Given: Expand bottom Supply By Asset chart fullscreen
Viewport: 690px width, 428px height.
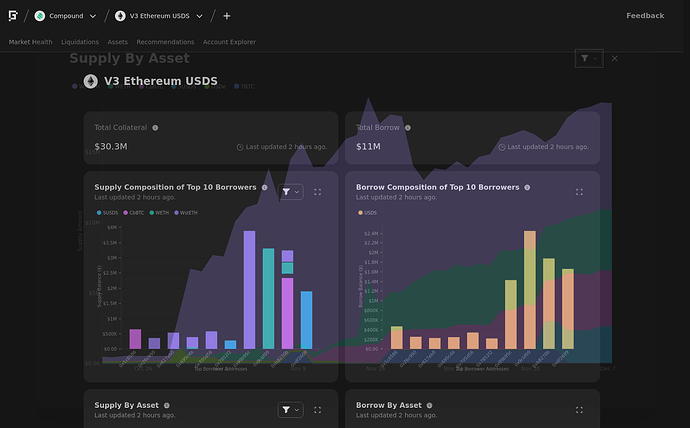Looking at the screenshot, I should tap(317, 410).
